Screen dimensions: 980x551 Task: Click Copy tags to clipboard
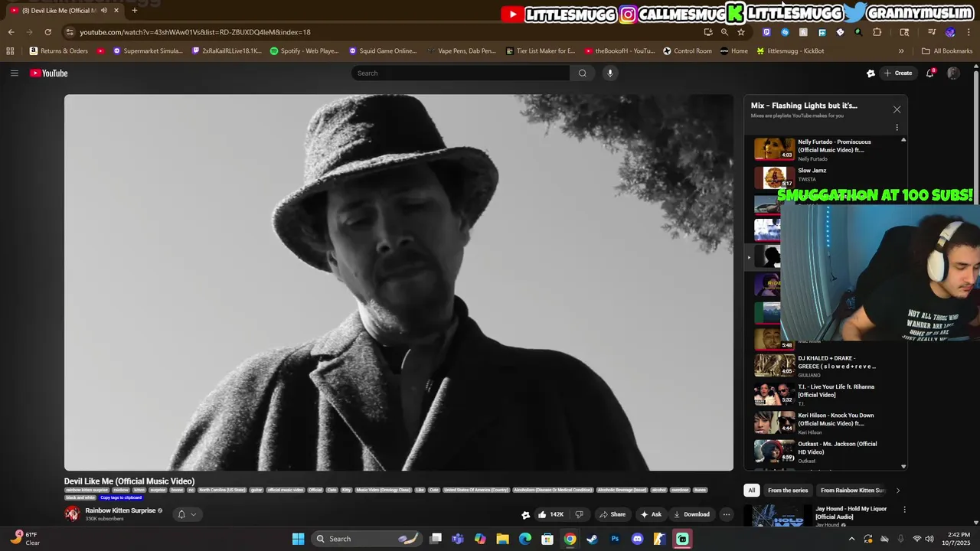(x=121, y=497)
